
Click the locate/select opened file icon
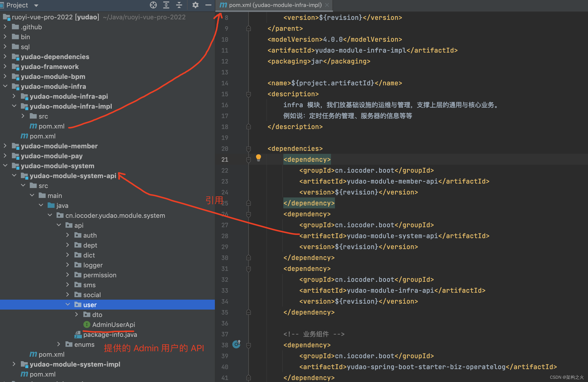pyautogui.click(x=153, y=5)
